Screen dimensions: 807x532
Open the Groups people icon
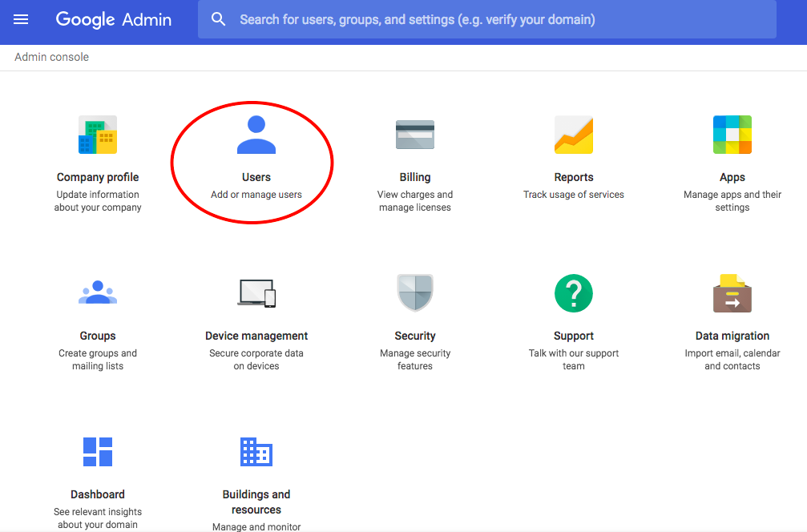[x=98, y=292]
